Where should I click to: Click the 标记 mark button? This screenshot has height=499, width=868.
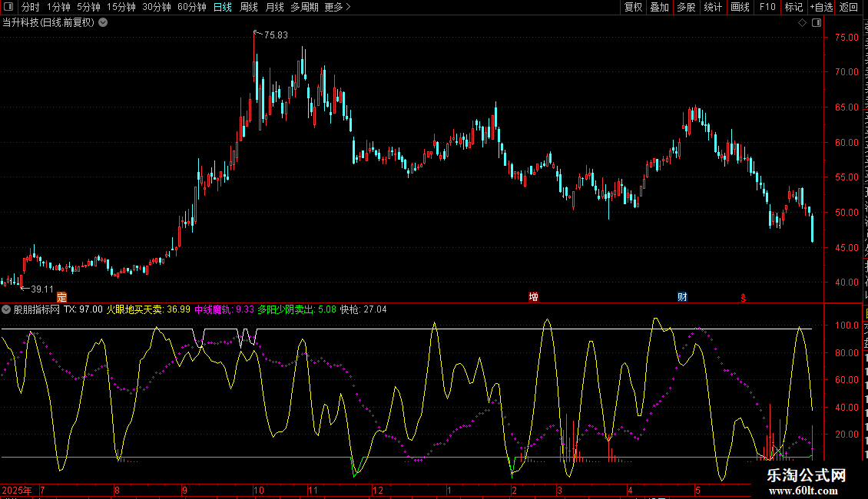(793, 7)
